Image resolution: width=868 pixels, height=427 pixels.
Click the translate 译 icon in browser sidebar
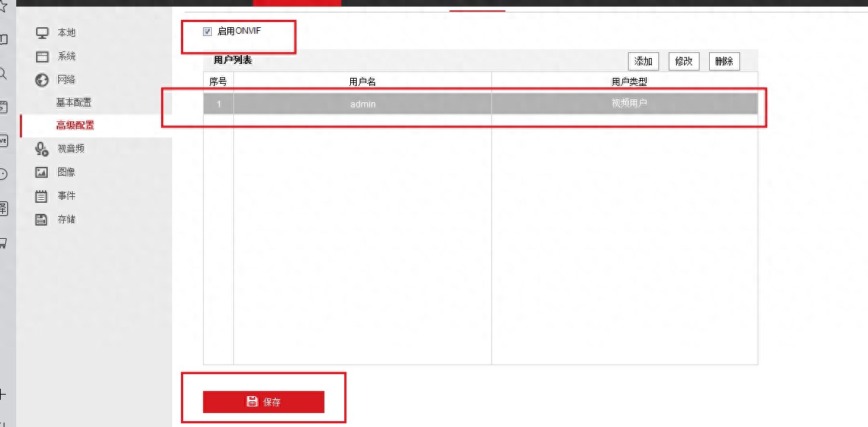4,209
